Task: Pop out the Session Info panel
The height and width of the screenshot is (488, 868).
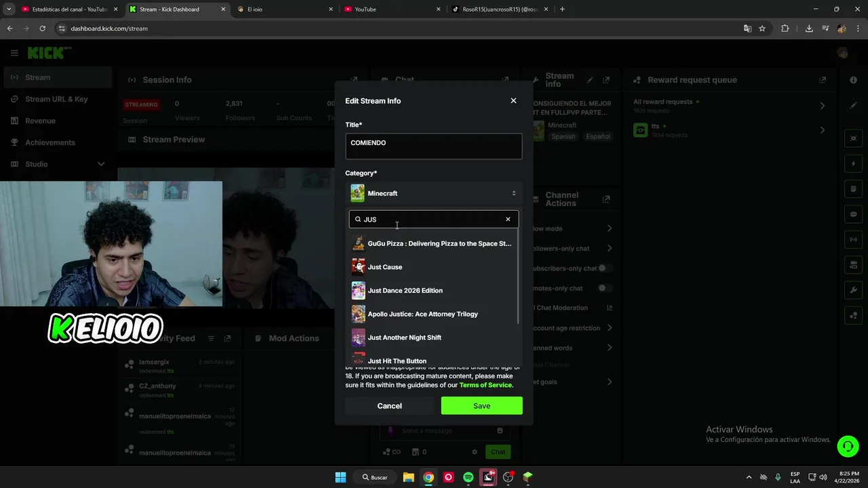Action: (x=353, y=80)
